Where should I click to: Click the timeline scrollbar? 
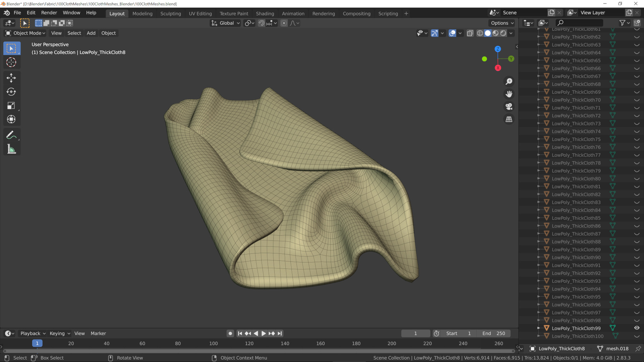pos(258,351)
